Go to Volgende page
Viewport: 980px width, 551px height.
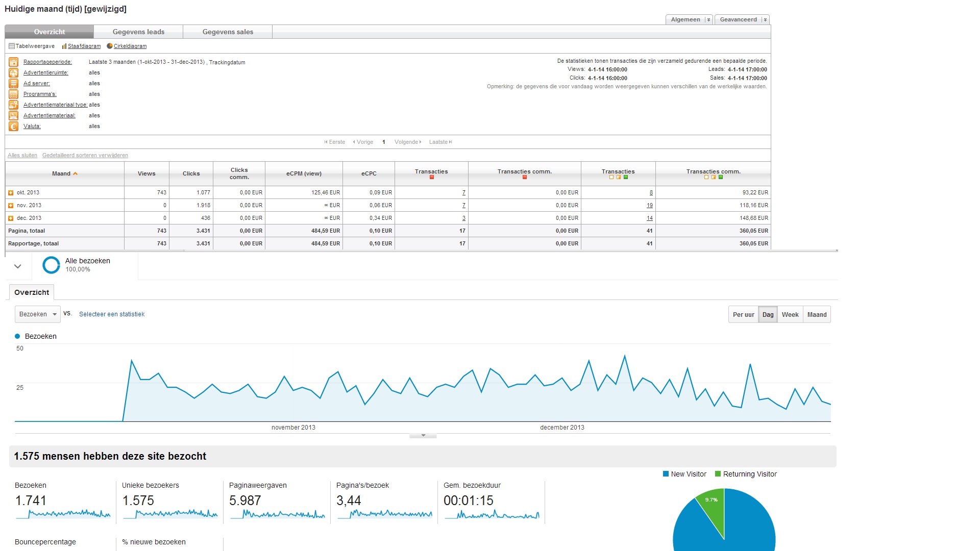(x=408, y=142)
